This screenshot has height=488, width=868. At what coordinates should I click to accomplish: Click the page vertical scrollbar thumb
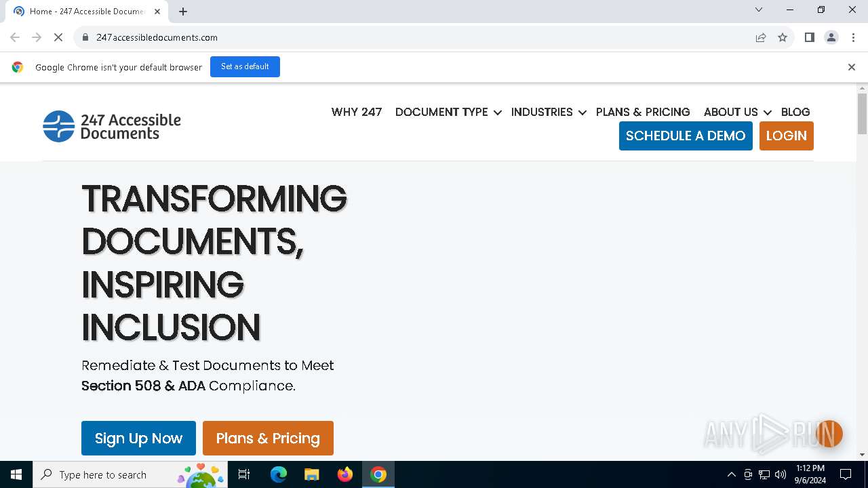862,114
